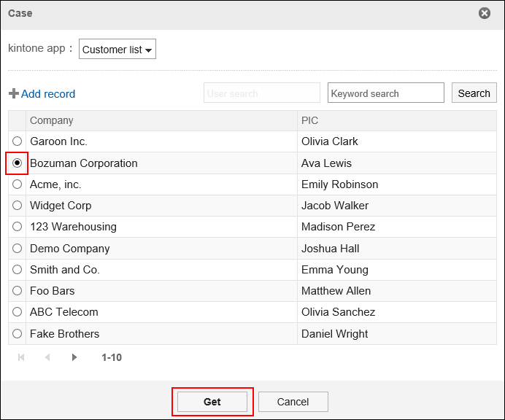Close the Case dialog with X icon

pyautogui.click(x=484, y=13)
